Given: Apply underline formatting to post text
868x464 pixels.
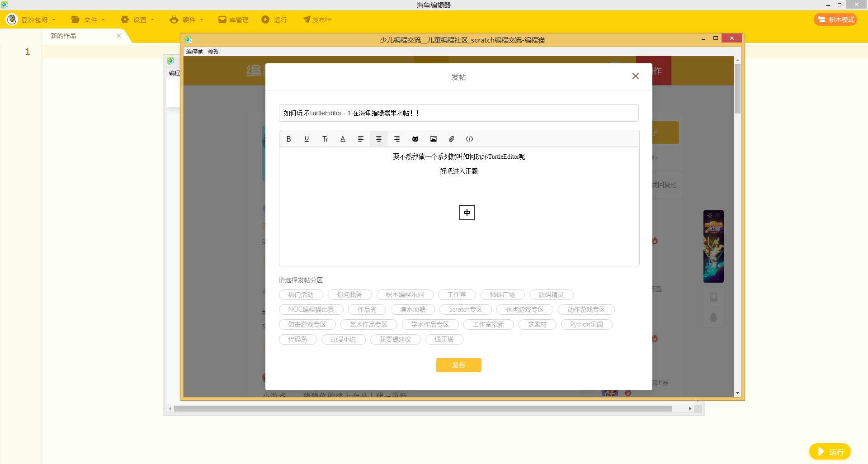Looking at the screenshot, I should pyautogui.click(x=307, y=139).
